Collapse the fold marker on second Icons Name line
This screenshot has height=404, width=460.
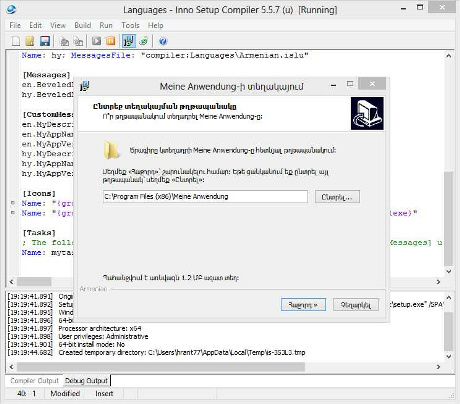click(x=13, y=212)
